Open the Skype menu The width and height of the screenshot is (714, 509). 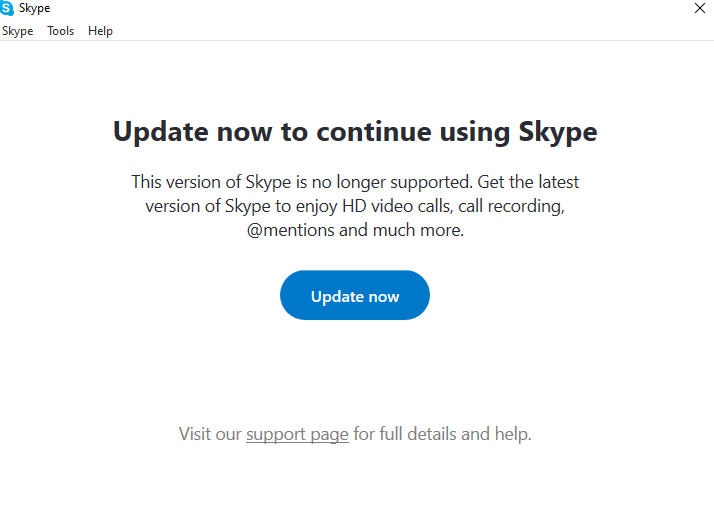(17, 31)
